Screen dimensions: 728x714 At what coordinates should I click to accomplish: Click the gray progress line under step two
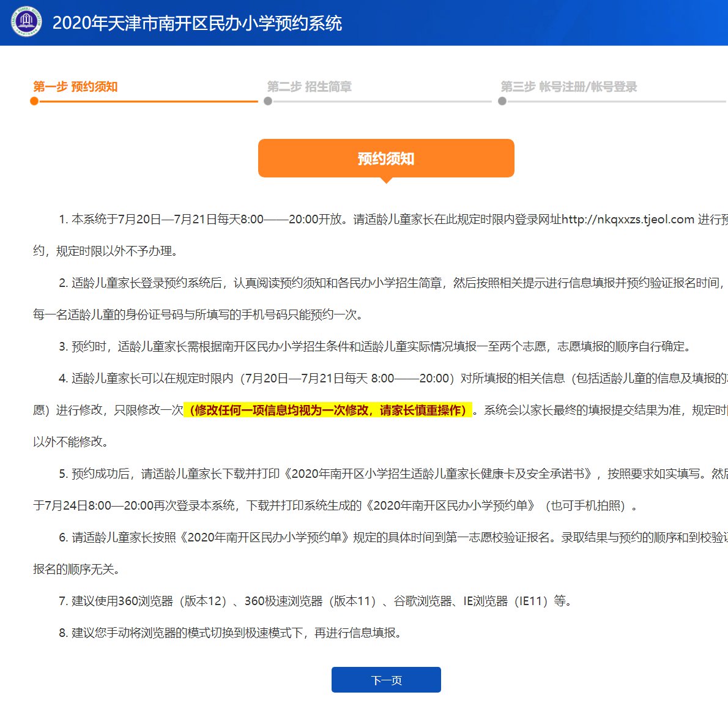(x=381, y=101)
